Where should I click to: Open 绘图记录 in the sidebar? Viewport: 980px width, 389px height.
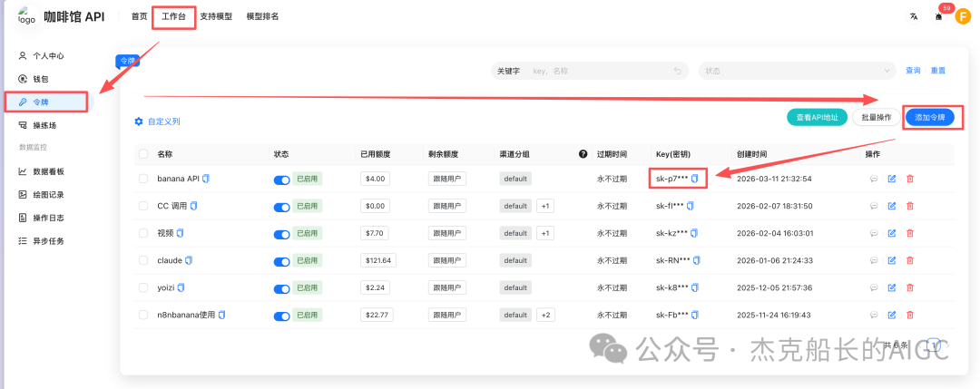coord(49,194)
